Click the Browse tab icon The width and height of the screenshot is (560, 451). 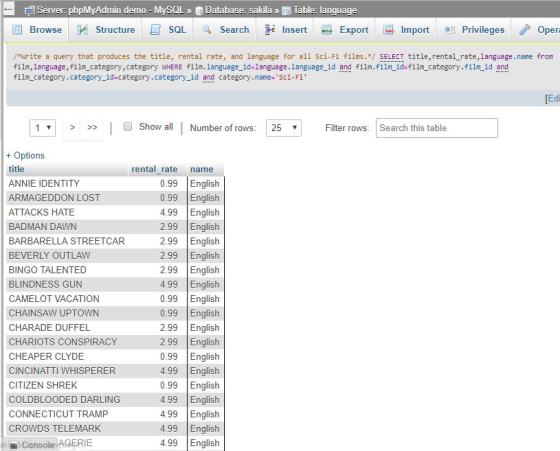click(17, 30)
